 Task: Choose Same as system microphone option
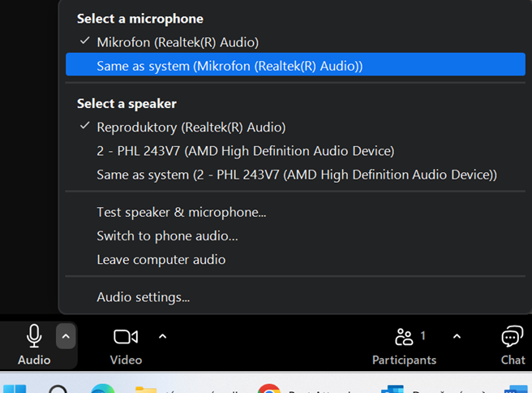click(230, 66)
